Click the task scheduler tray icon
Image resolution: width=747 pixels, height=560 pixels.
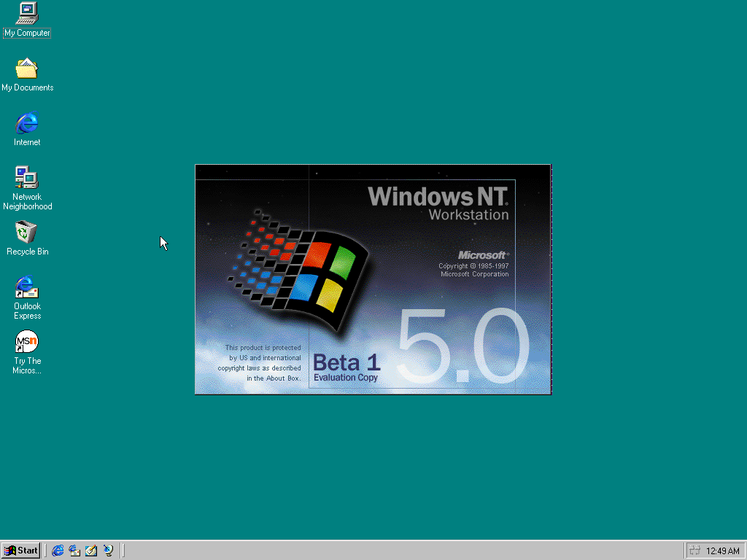coord(694,551)
